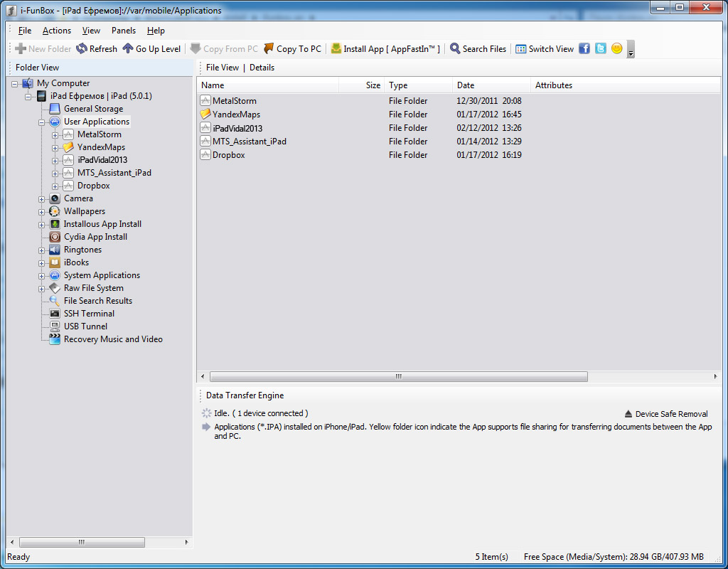Sort files by Type column

point(419,85)
